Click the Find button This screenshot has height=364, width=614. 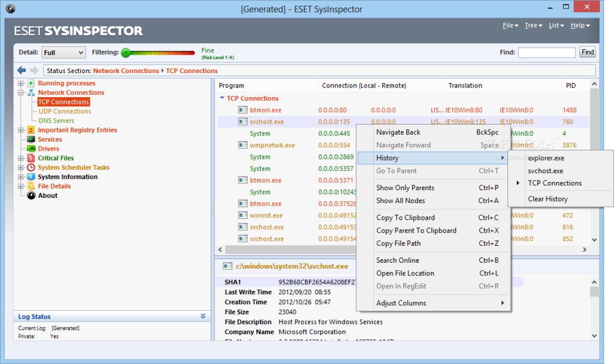coord(587,52)
